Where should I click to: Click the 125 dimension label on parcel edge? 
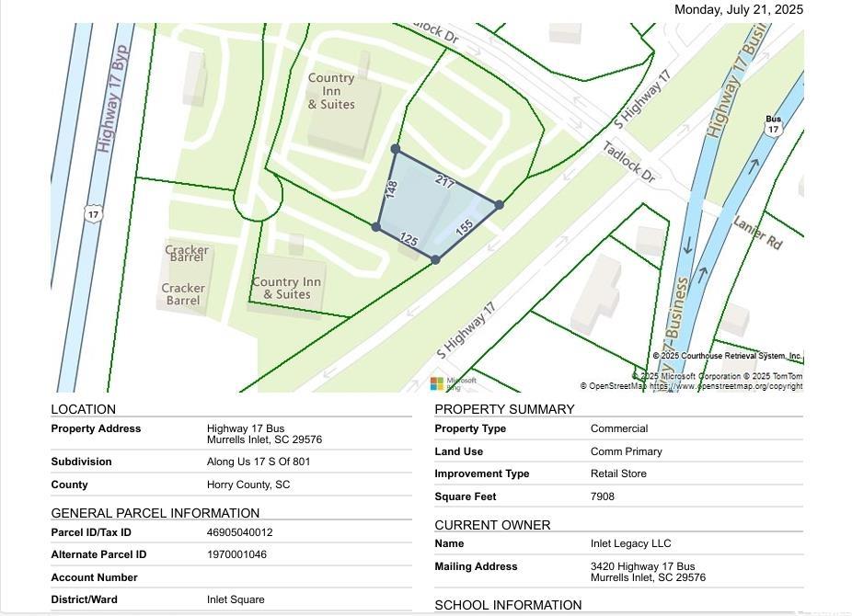[x=409, y=241]
